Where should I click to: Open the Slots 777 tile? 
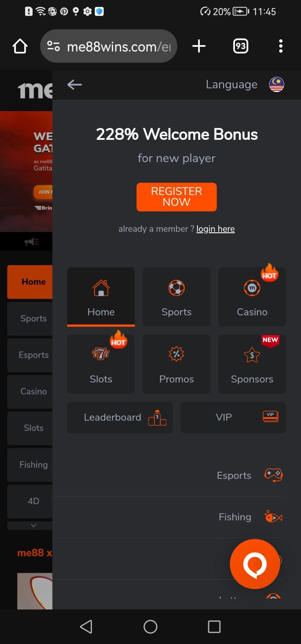(101, 364)
